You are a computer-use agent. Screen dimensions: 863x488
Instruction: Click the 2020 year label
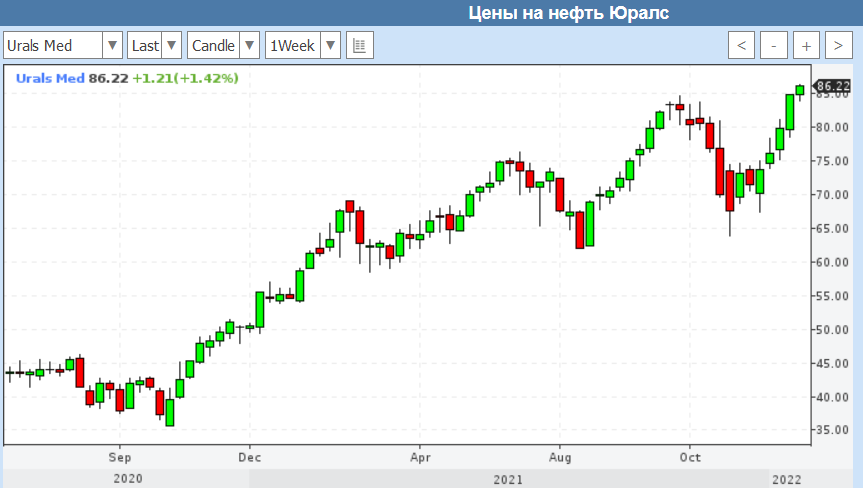point(128,479)
